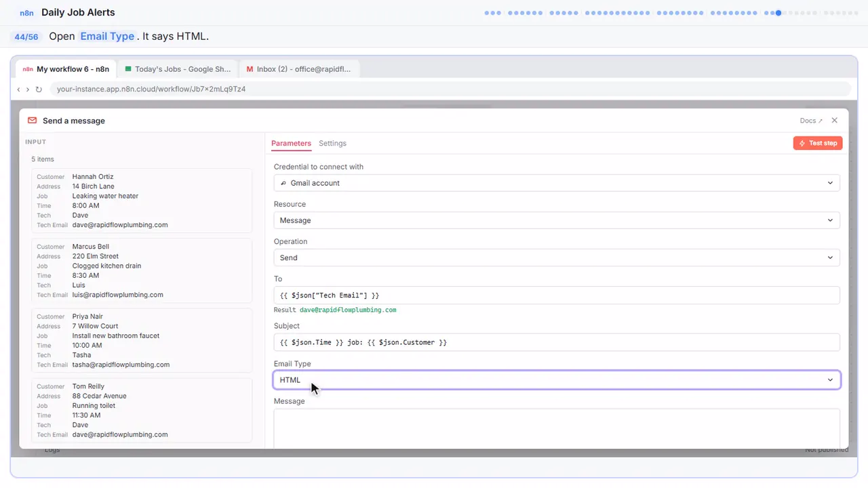Click the 7 Willow Court address
This screenshot has width=868, height=488.
[96, 326]
